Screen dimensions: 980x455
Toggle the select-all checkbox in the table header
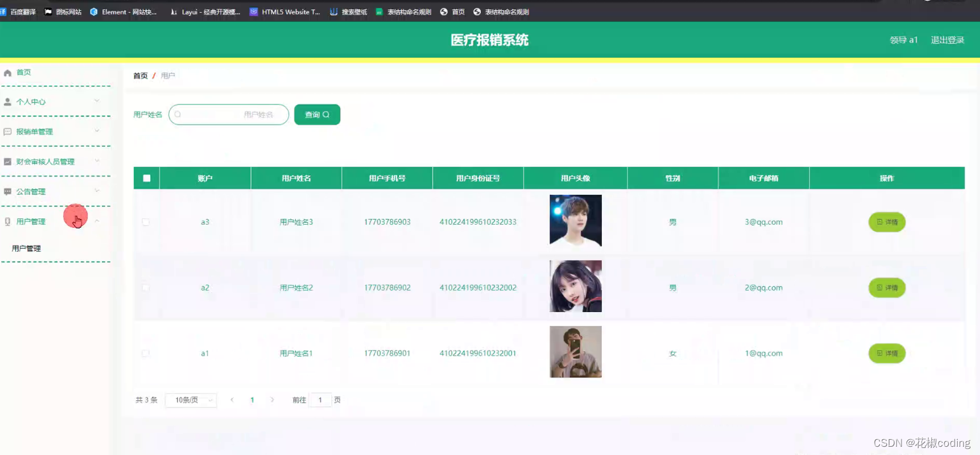(146, 178)
